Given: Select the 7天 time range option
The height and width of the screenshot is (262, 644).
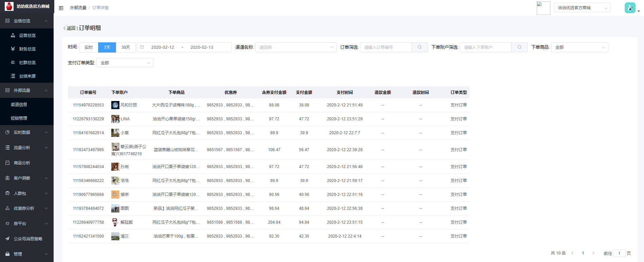Looking at the screenshot, I should click(107, 47).
